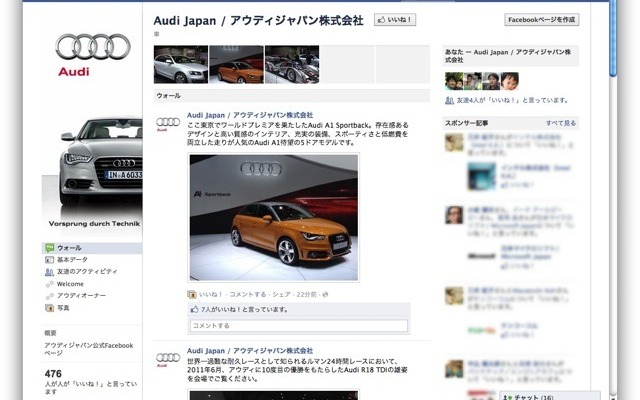Open 友達4人が「いいね!」と言っています link

(512, 100)
